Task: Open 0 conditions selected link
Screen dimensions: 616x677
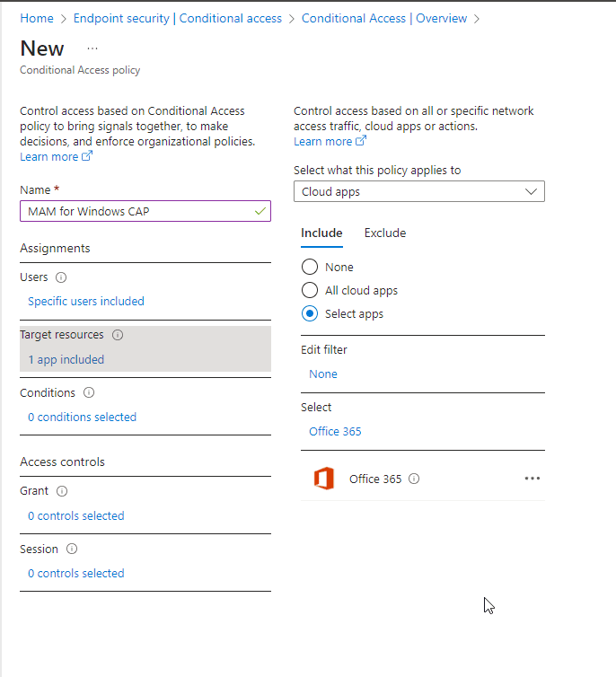Action: point(82,417)
